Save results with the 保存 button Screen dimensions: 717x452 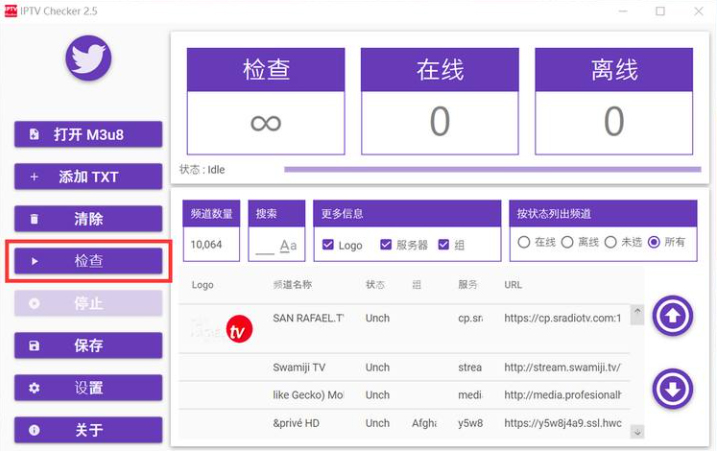88,345
